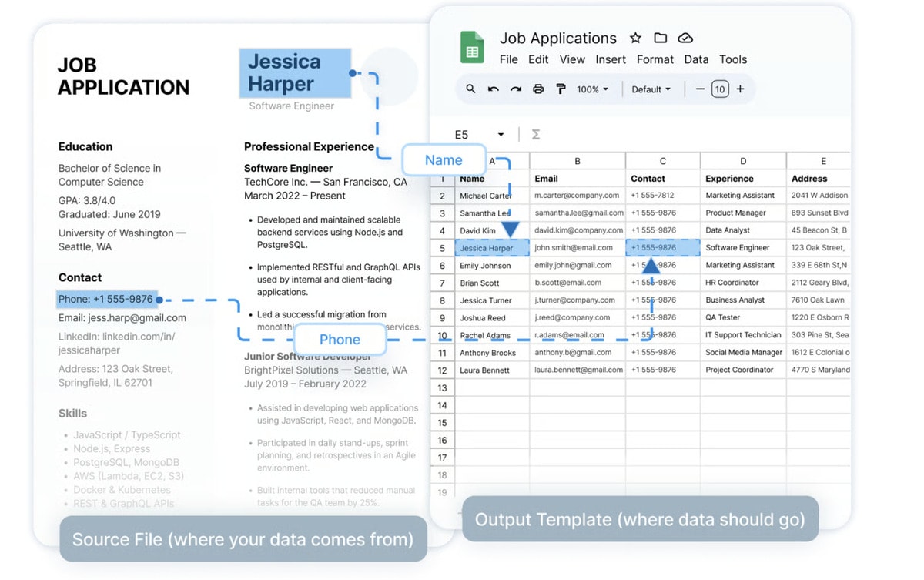Click the Email header cell
This screenshot has width=924, height=580.
tap(577, 178)
